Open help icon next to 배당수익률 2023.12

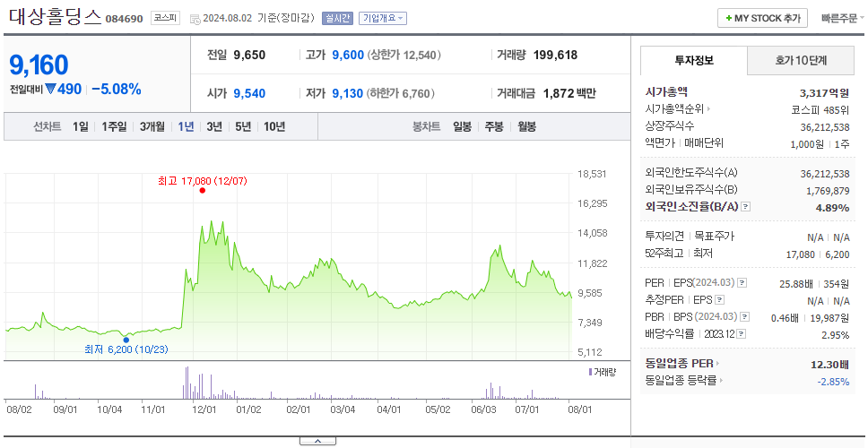tap(742, 334)
